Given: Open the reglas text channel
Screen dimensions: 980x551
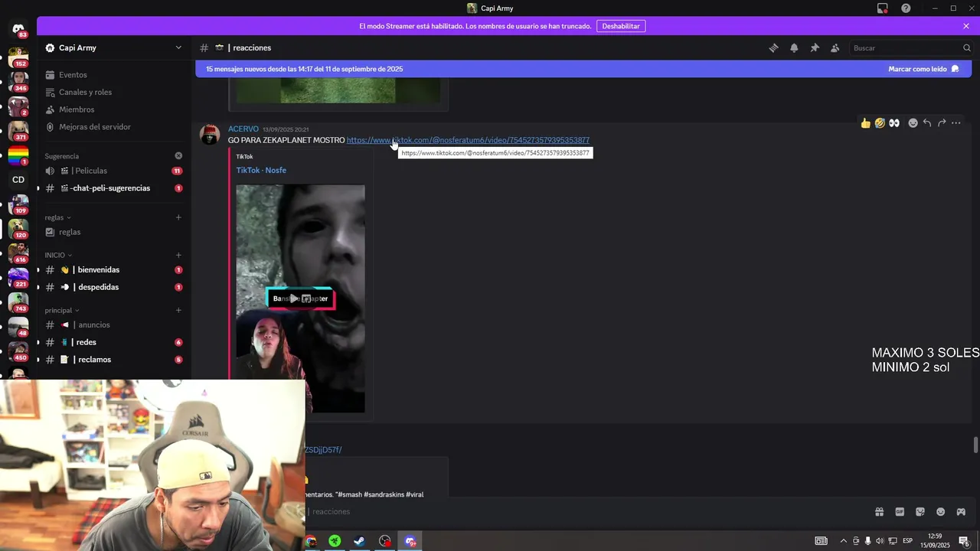Looking at the screenshot, I should [x=113, y=232].
